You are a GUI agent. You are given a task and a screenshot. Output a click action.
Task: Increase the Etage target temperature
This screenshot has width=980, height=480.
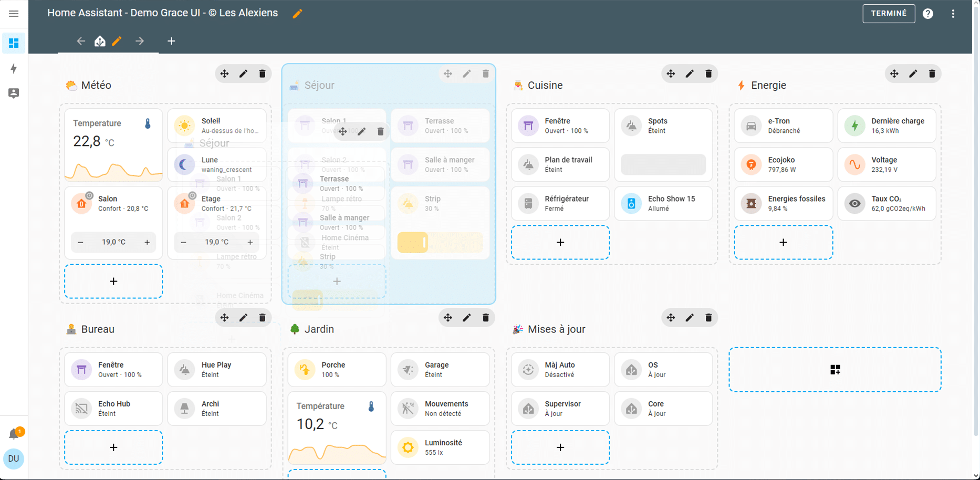tap(251, 242)
